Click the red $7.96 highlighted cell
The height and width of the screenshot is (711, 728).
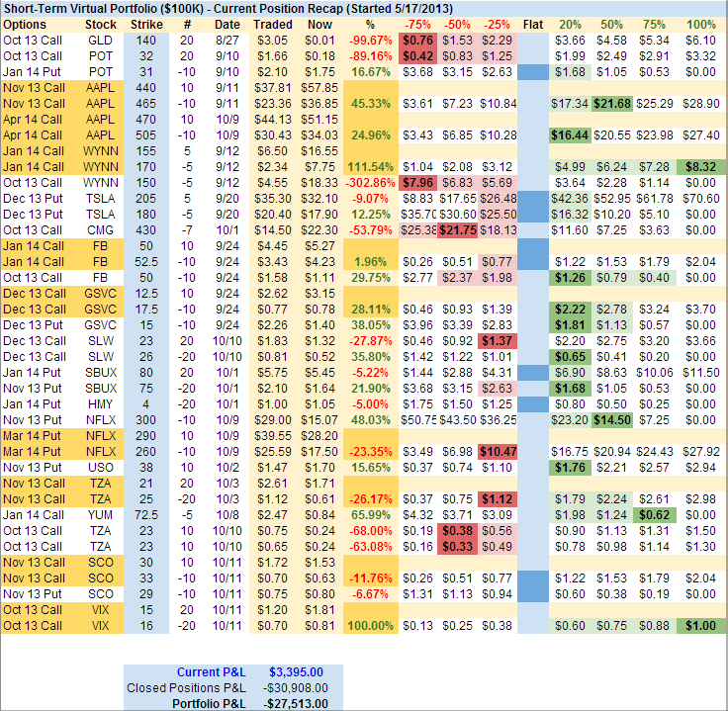click(416, 182)
